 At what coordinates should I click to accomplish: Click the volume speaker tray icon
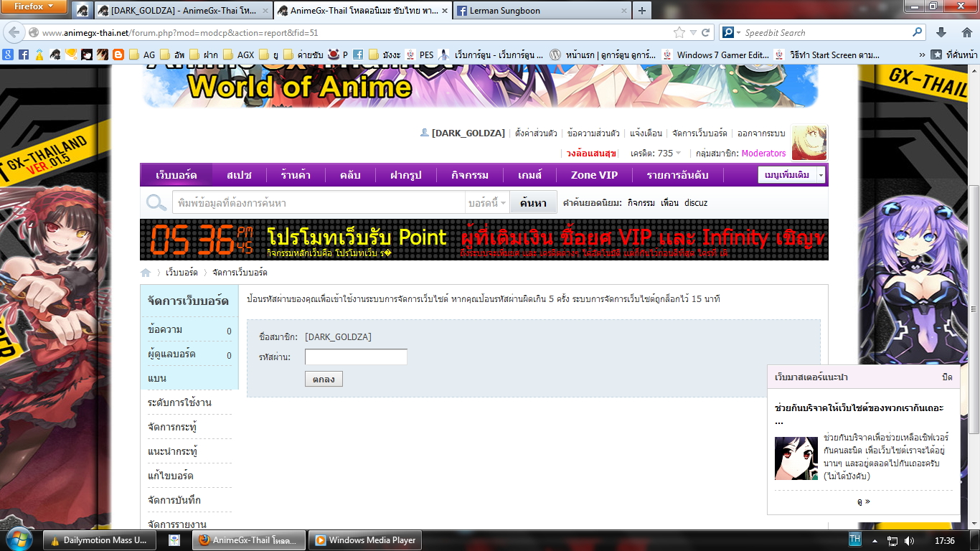[x=910, y=540]
